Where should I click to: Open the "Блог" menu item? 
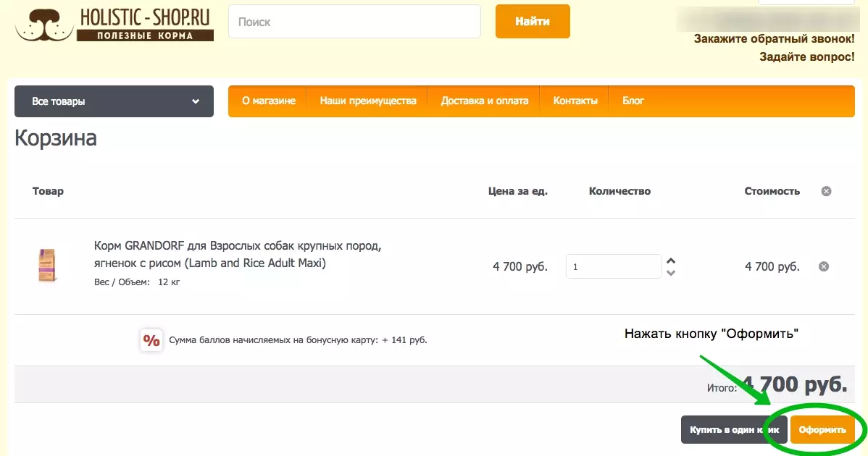[x=633, y=101]
